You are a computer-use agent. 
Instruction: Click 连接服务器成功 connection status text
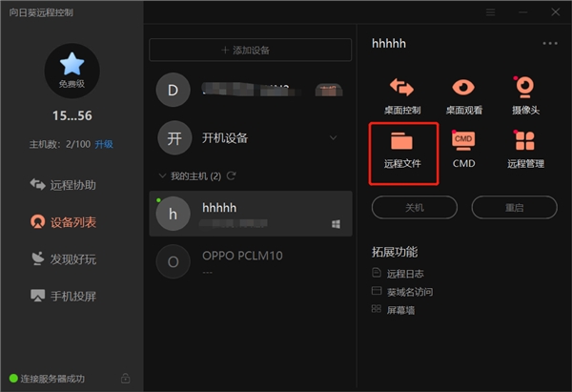pos(52,379)
